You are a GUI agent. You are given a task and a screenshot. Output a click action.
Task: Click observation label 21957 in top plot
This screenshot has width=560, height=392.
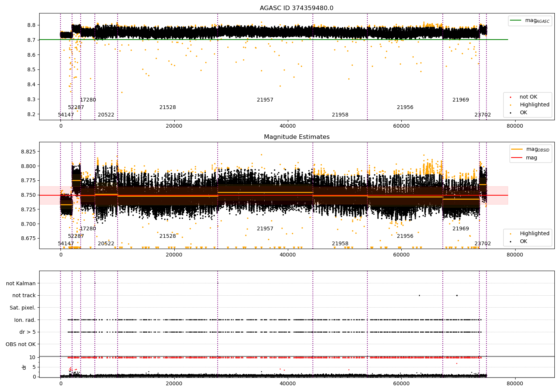pyautogui.click(x=265, y=100)
